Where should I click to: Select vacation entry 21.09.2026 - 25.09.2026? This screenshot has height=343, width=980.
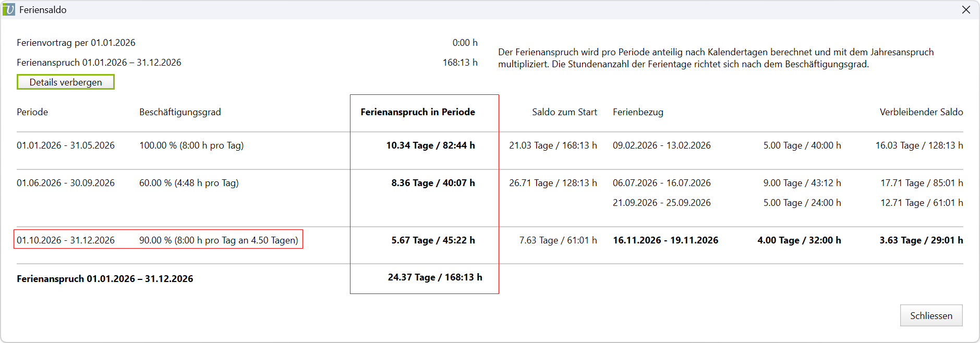click(x=662, y=203)
